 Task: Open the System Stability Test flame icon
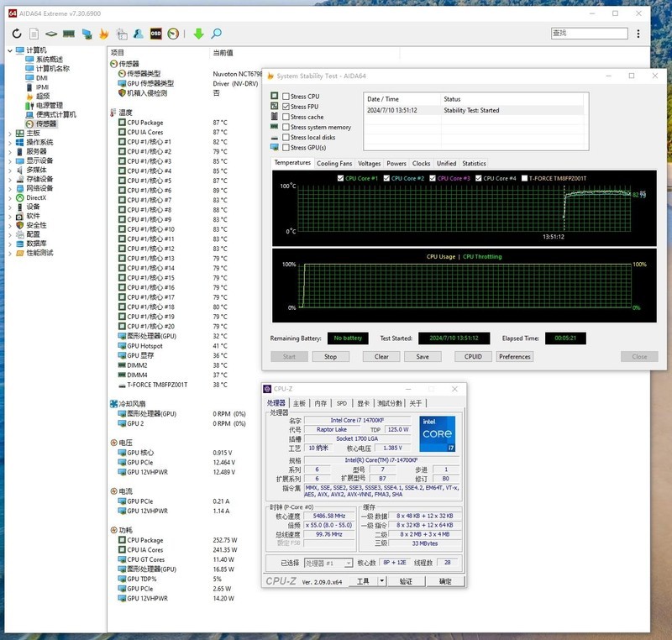point(105,35)
